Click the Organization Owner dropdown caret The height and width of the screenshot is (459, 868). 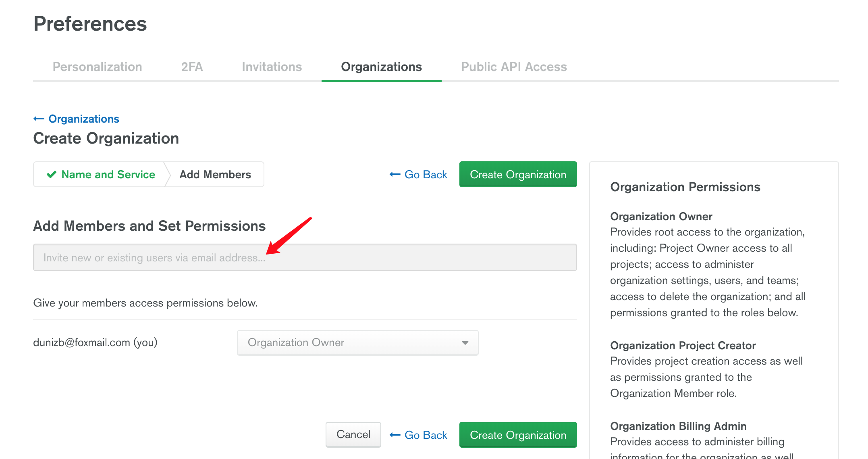pos(465,343)
